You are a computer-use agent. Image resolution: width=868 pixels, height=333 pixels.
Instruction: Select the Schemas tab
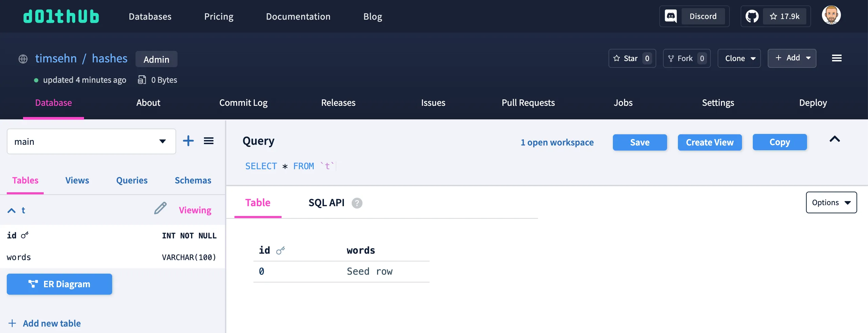coord(193,180)
